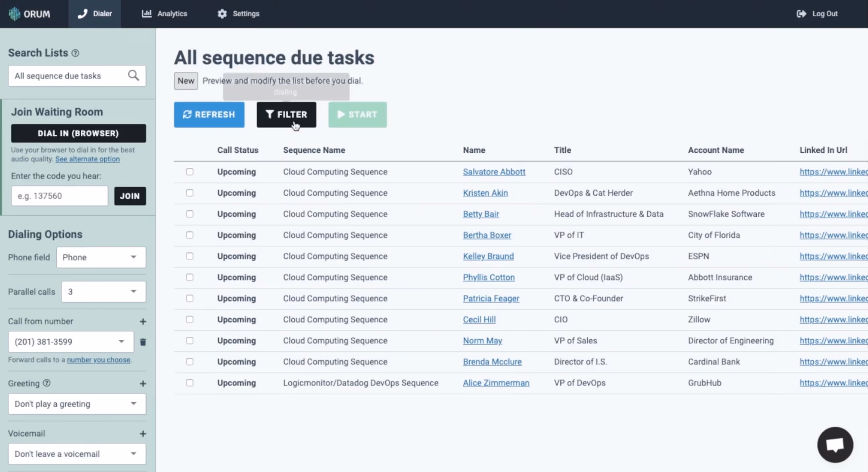Open the See alternate option link
This screenshot has width=868, height=472.
(87, 159)
